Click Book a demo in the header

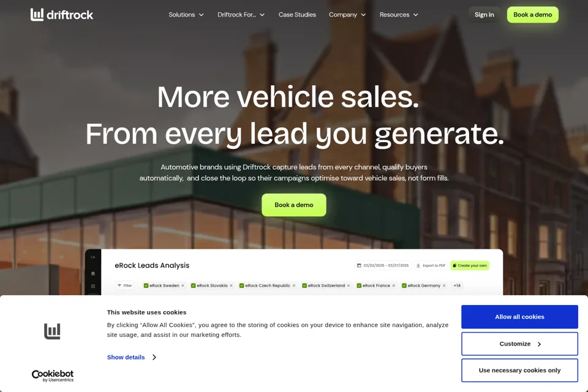(532, 15)
